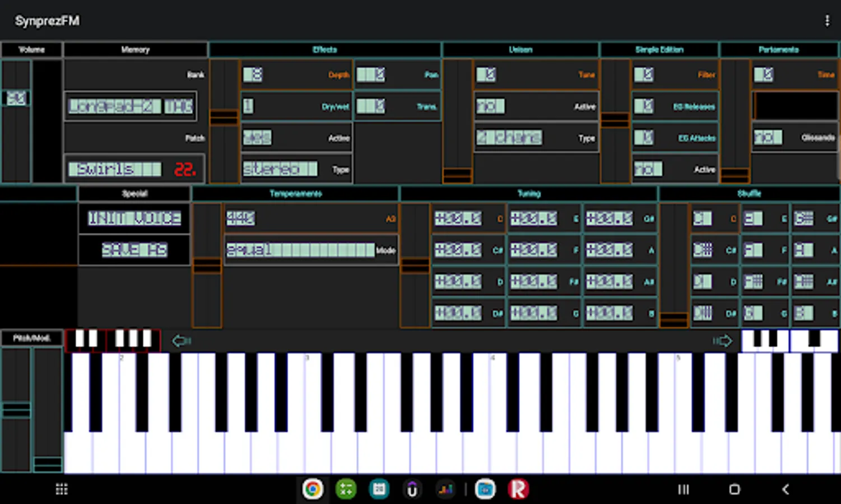Select the Effects section header
Viewport: 841px width, 504px height.
(324, 50)
